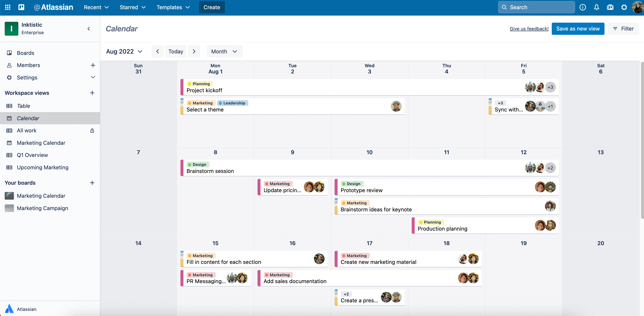
Task: Expand the Month view dropdown
Action: 223,51
